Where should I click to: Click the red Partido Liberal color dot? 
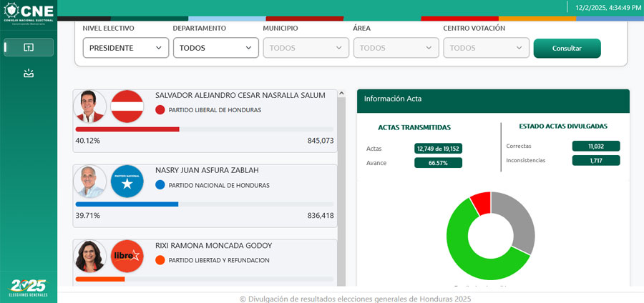tap(160, 110)
